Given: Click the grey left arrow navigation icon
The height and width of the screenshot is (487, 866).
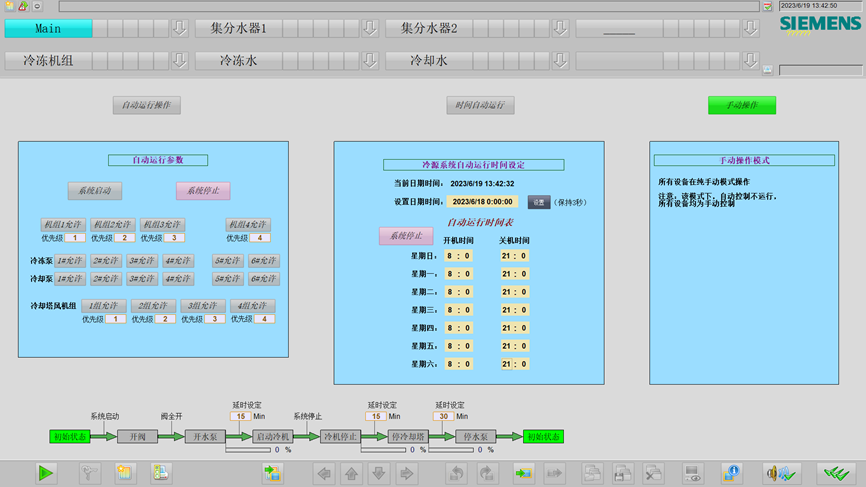Looking at the screenshot, I should coord(324,473).
